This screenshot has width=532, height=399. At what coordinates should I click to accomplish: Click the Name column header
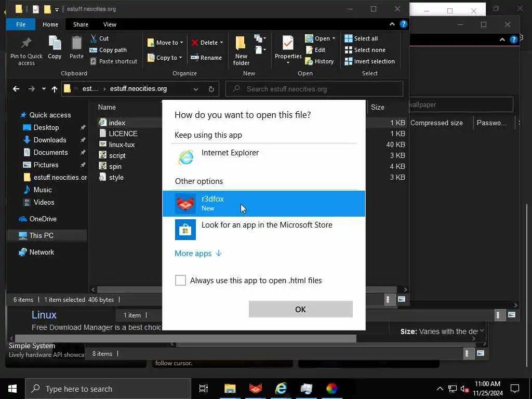(x=107, y=107)
